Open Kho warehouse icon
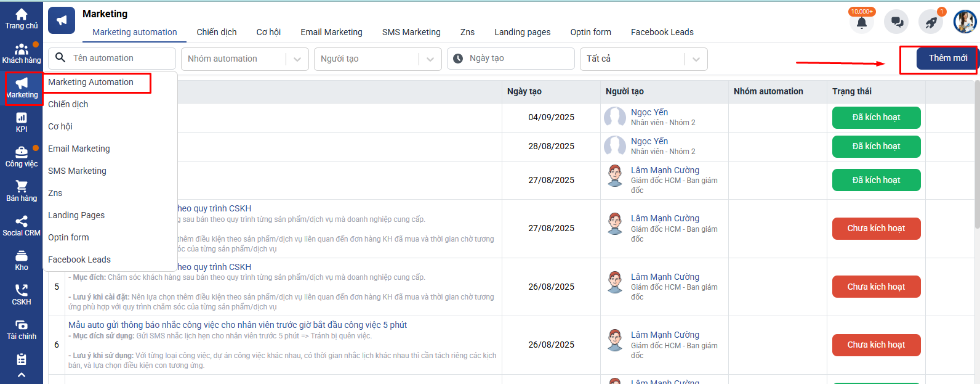Screen dimensions: 980x384 (22, 256)
